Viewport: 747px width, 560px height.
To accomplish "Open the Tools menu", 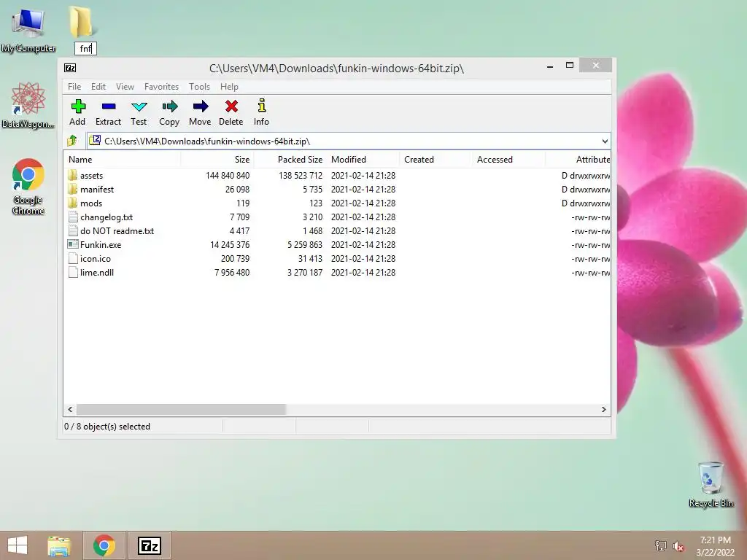I will coord(199,87).
